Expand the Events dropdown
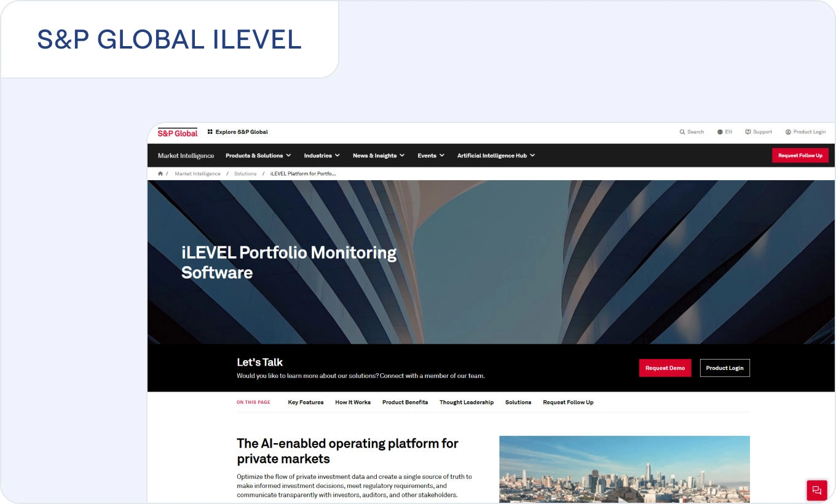The image size is (836, 504). click(431, 156)
